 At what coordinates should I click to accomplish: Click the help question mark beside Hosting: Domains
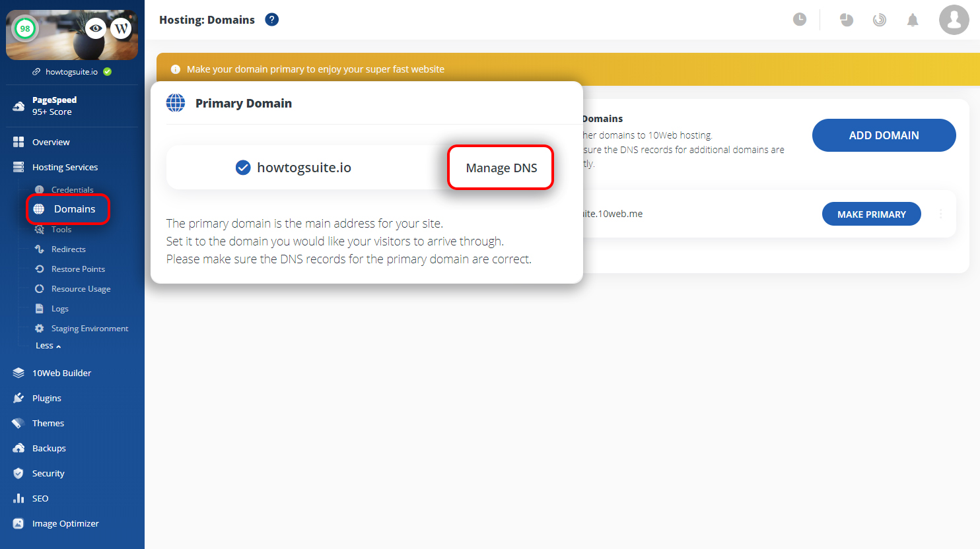coord(271,20)
